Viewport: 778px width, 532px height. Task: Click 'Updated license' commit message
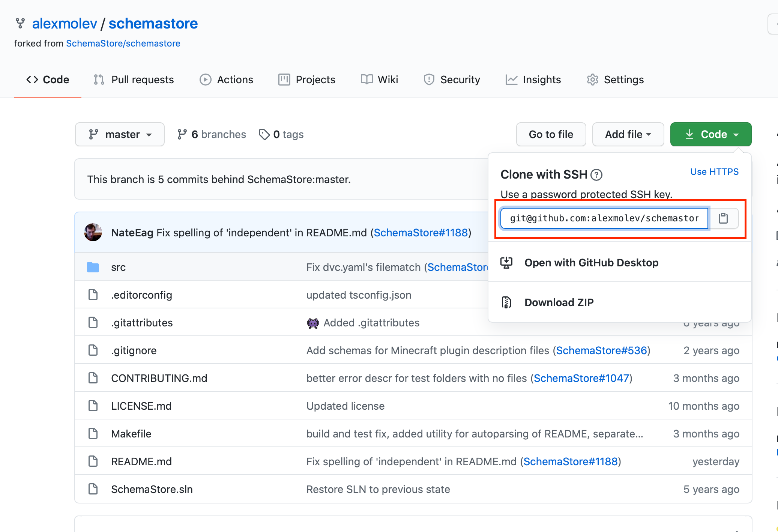[x=345, y=406]
